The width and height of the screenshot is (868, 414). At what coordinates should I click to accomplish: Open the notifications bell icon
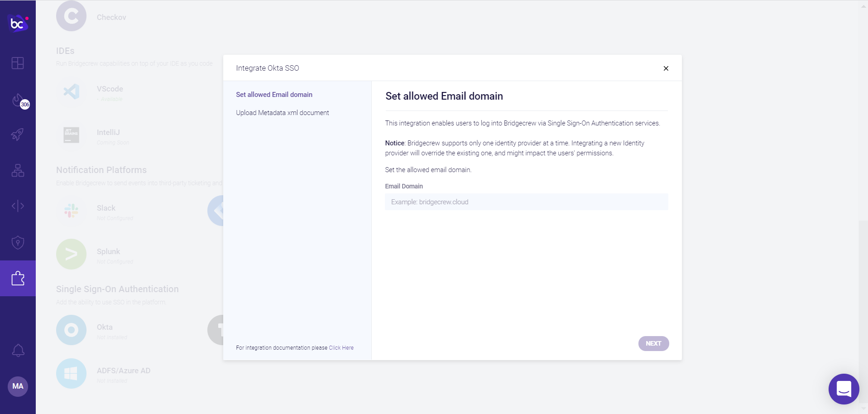click(18, 350)
